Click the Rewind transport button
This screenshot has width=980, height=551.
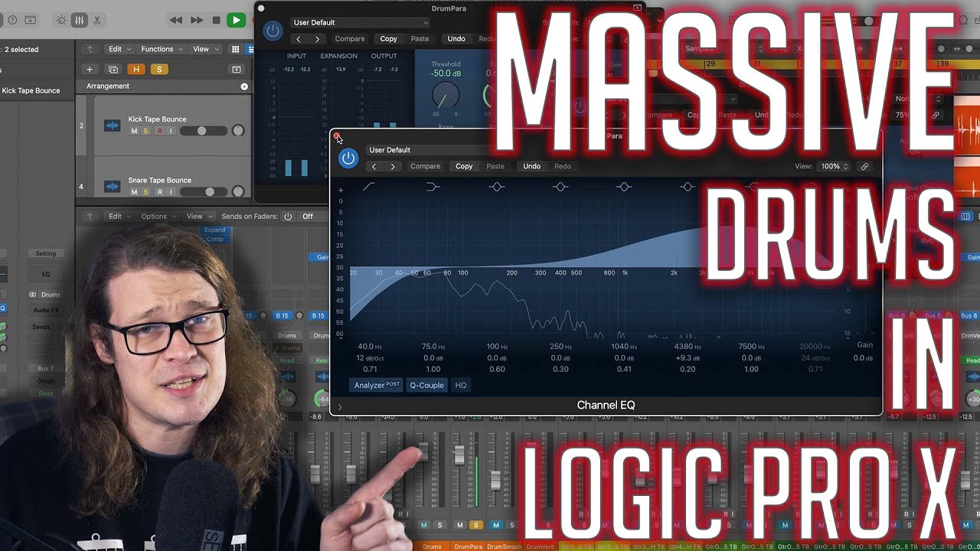click(176, 20)
